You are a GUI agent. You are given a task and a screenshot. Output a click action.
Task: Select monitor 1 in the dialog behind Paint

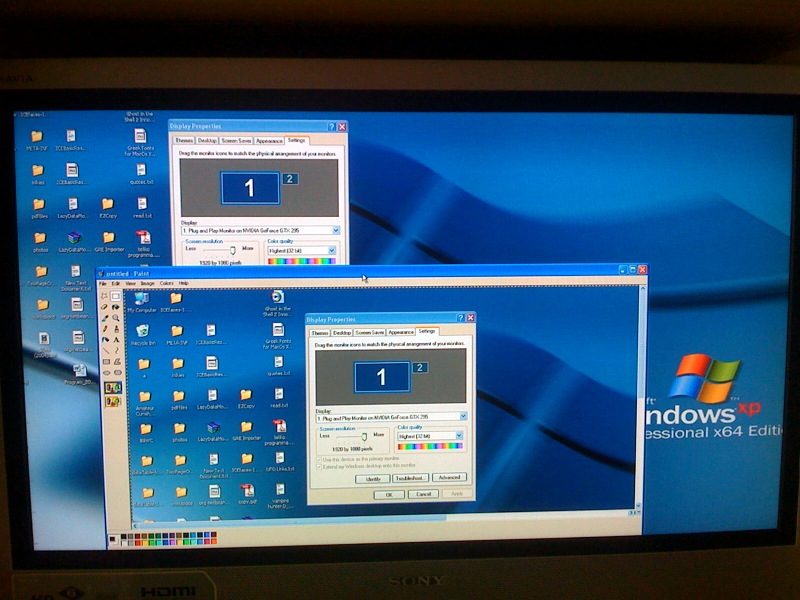(x=250, y=188)
